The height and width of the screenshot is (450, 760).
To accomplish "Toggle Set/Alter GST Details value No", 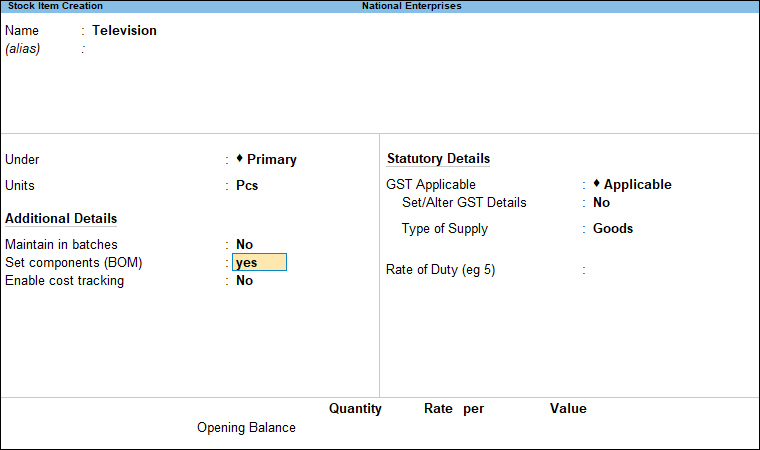I will (601, 203).
